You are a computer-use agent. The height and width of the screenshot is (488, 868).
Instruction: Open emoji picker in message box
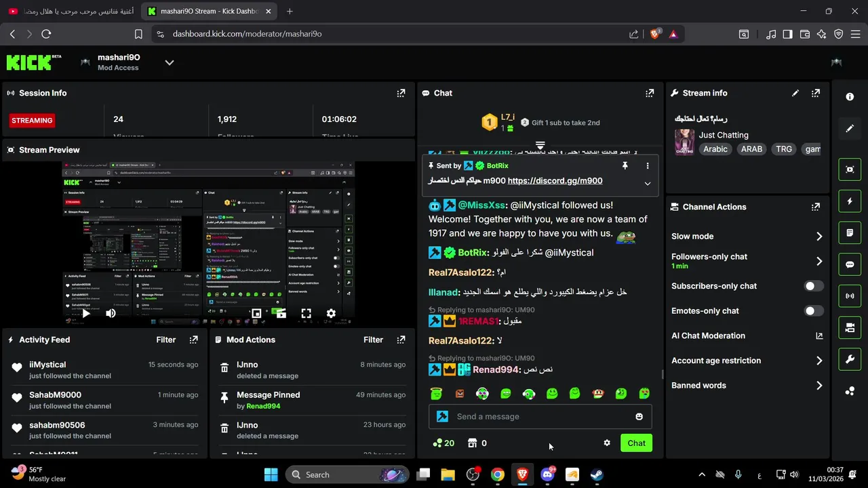[x=639, y=416]
